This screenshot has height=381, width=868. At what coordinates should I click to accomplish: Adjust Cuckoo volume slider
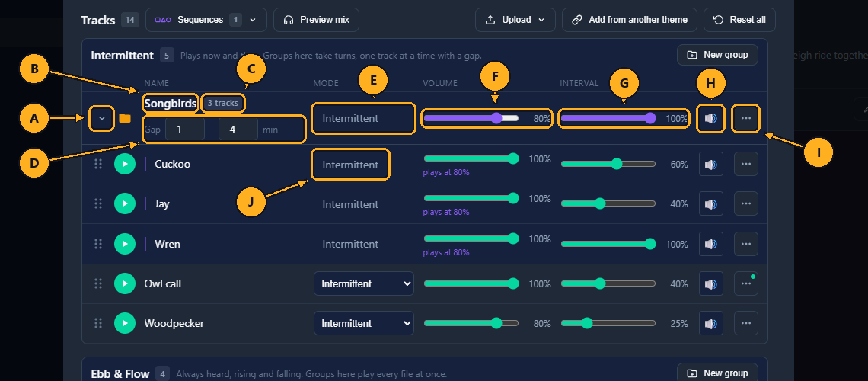pos(471,159)
